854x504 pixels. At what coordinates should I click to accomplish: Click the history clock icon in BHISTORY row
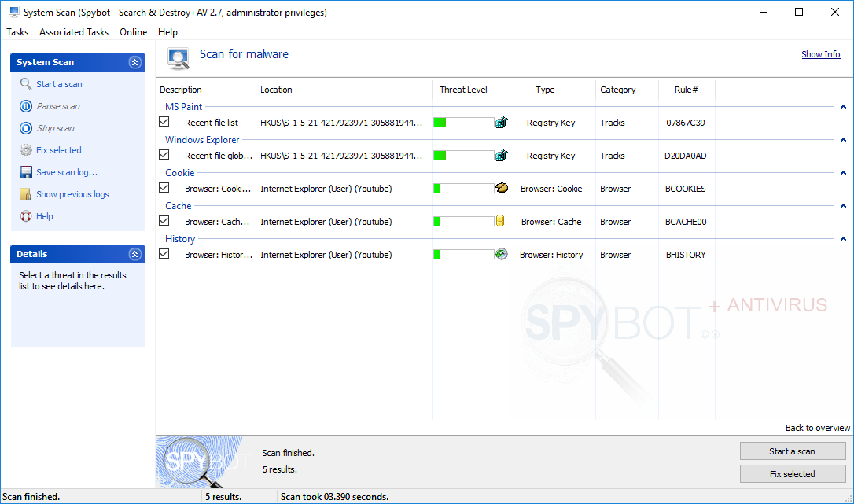click(x=502, y=254)
